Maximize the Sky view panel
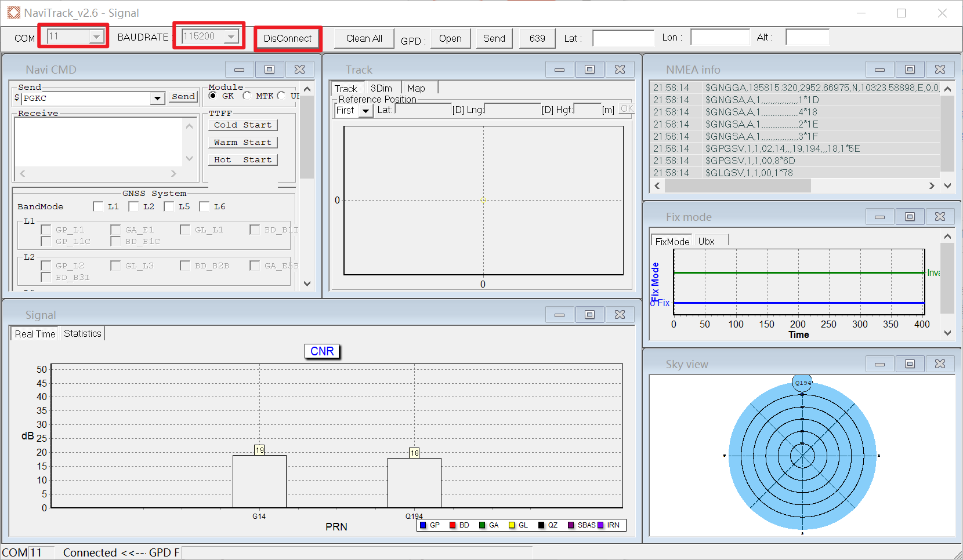963x560 pixels. coord(910,364)
